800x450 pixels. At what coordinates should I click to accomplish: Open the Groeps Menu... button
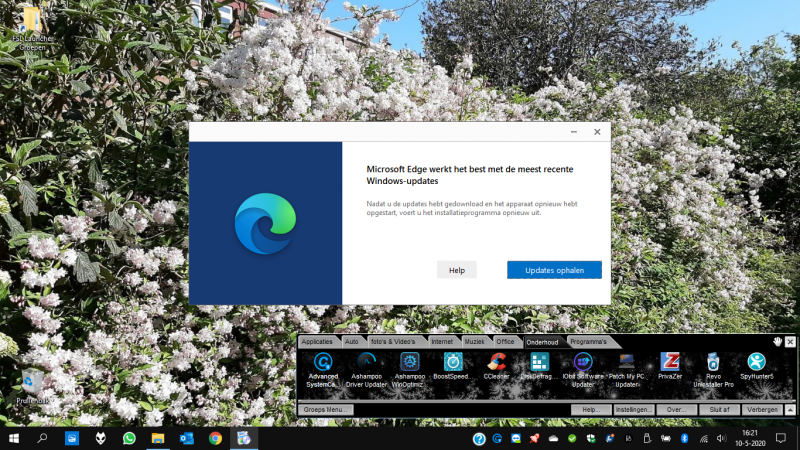pos(325,409)
